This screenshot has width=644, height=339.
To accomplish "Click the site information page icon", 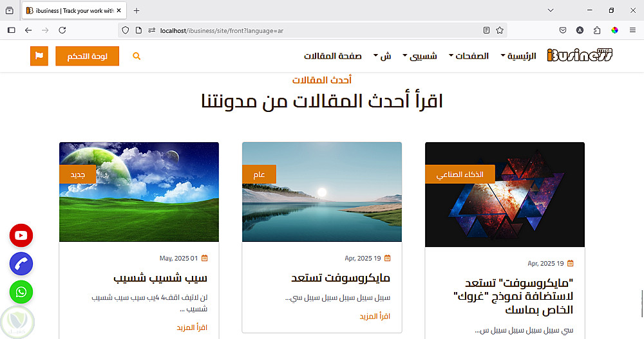I will tap(139, 30).
